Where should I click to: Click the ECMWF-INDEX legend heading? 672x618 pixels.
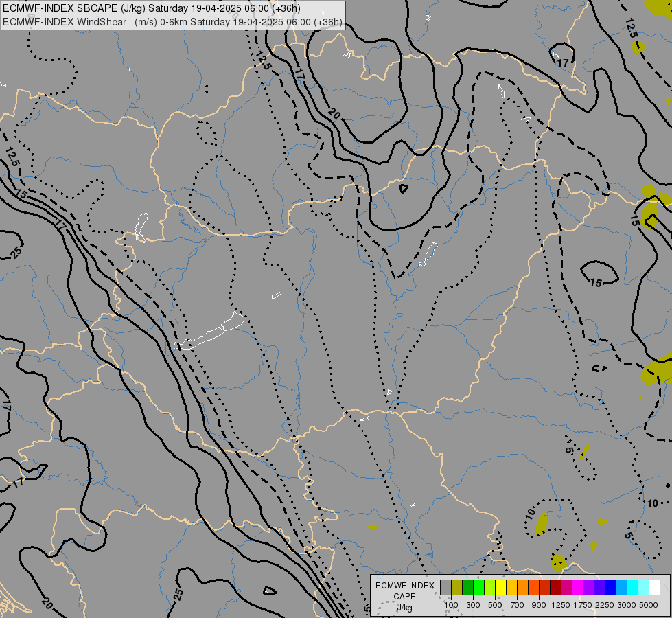(x=404, y=586)
